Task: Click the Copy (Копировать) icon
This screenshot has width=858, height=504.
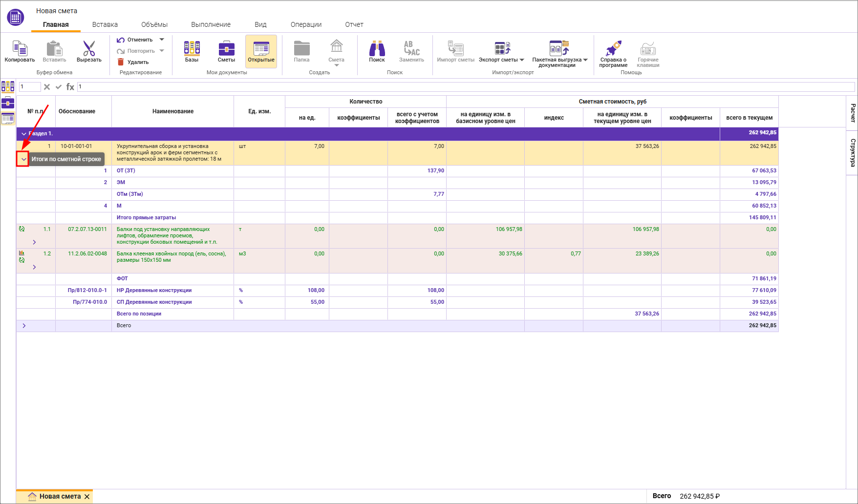Action: tap(20, 49)
